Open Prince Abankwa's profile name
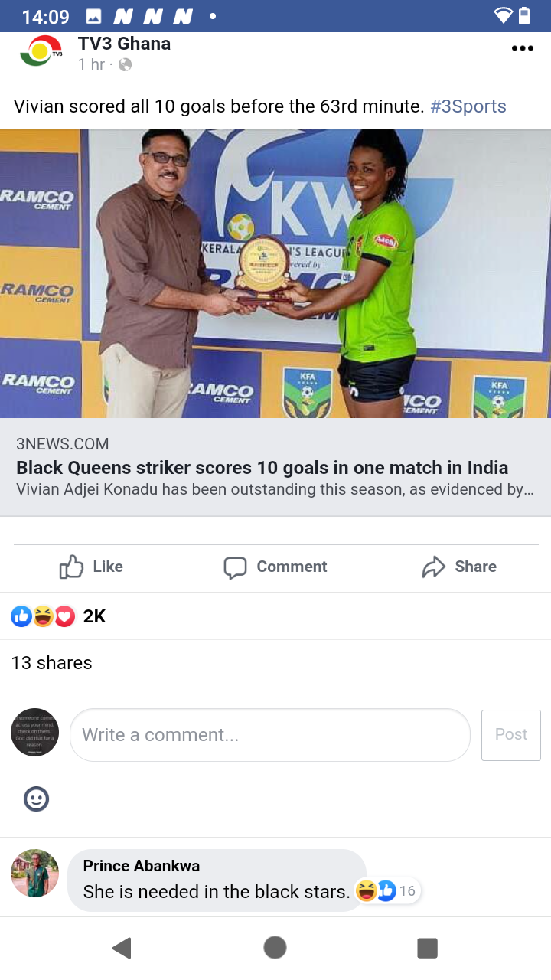 pos(142,866)
